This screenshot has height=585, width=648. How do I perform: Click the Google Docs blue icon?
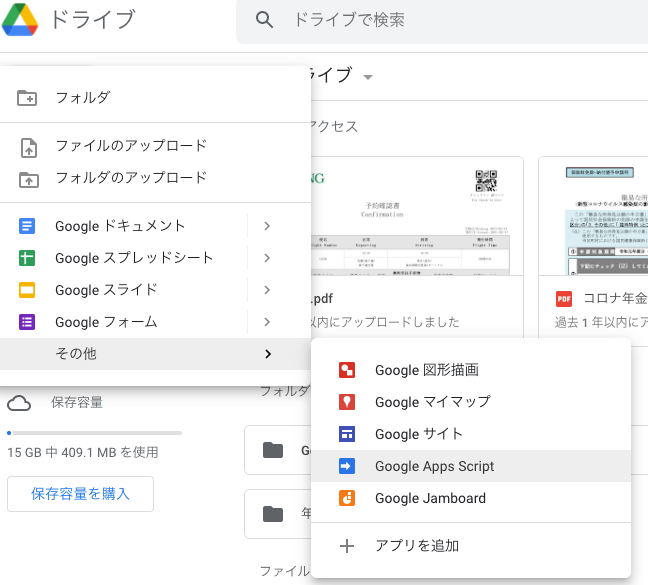[27, 226]
